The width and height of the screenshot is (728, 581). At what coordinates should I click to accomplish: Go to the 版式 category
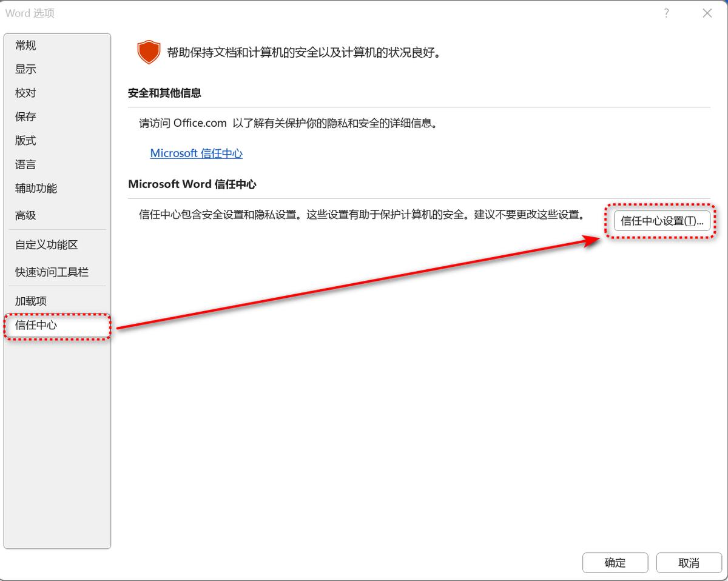[57, 141]
